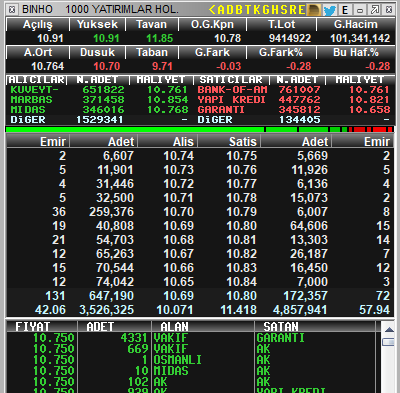Viewport: 400px width, 393px height.
Task: Click the Yuksek header cell
Action: coord(97,25)
